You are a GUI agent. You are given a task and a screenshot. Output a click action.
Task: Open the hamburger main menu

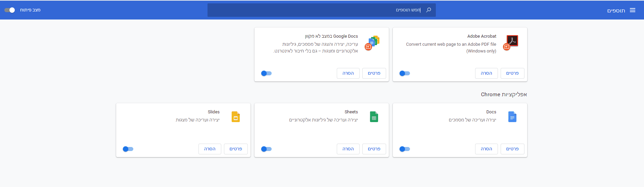pos(633,10)
